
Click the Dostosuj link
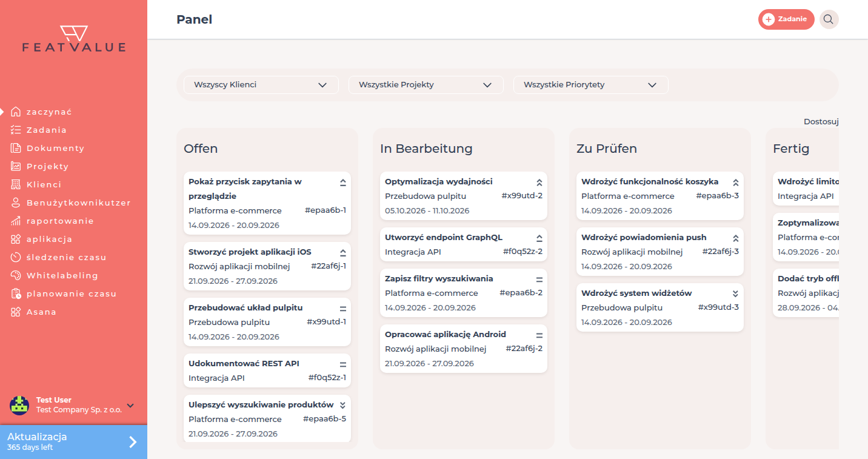[x=821, y=122]
